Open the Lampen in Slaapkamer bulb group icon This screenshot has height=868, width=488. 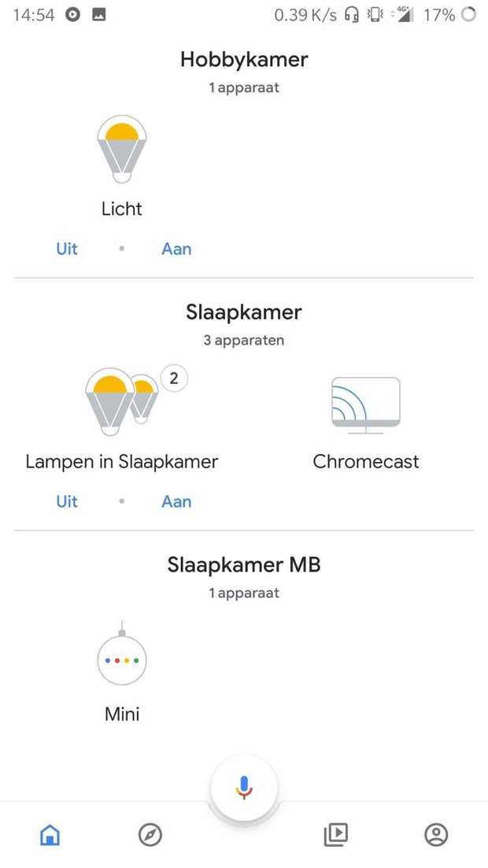click(122, 401)
